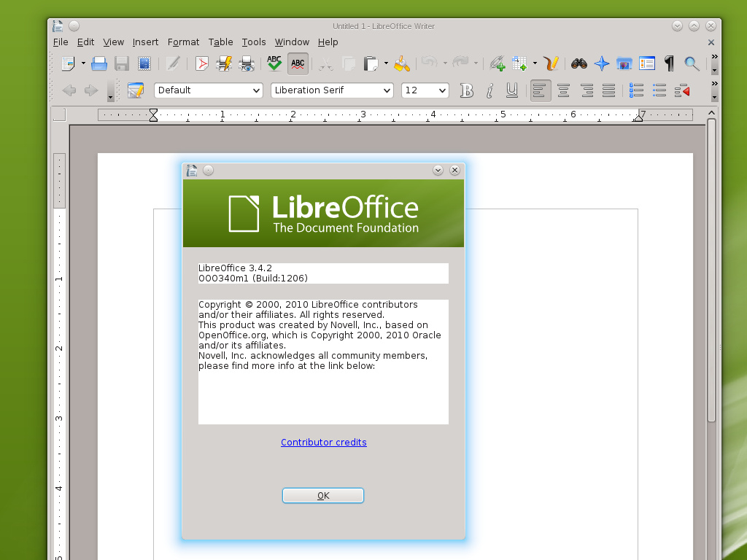Image resolution: width=747 pixels, height=560 pixels.
Task: Toggle Nonprinting Characters pilcrow icon
Action: [x=670, y=63]
